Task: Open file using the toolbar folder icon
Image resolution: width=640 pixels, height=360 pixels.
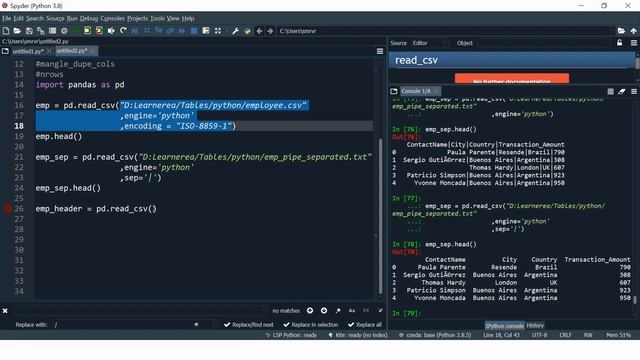Action: pos(17,31)
